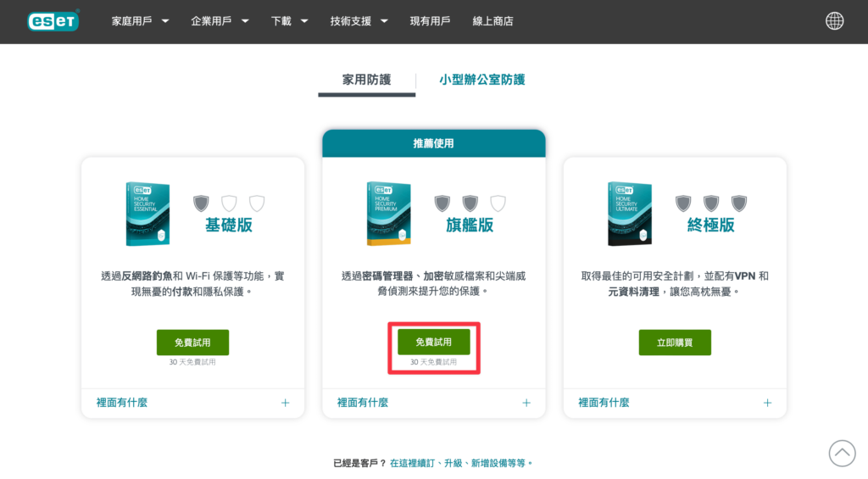Click the 旗艦版 product box image
Screen dimensions: 868x479
[388, 214]
